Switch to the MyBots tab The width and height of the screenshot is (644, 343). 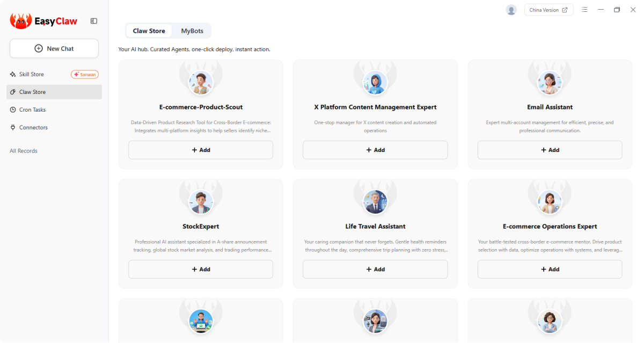pyautogui.click(x=192, y=31)
